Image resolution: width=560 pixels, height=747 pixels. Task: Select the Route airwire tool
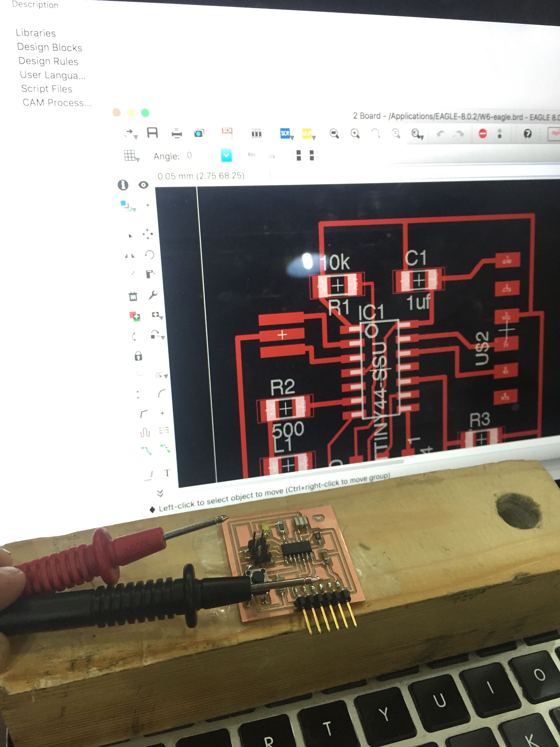(x=146, y=450)
